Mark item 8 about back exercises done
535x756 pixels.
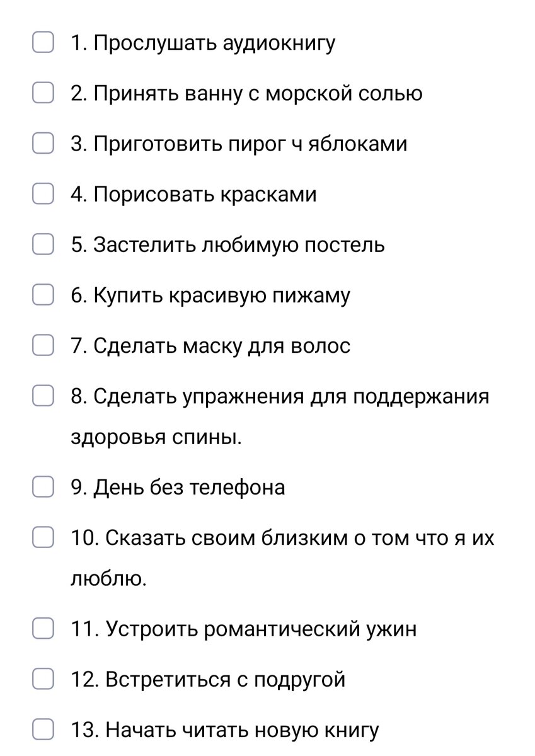pos(43,396)
